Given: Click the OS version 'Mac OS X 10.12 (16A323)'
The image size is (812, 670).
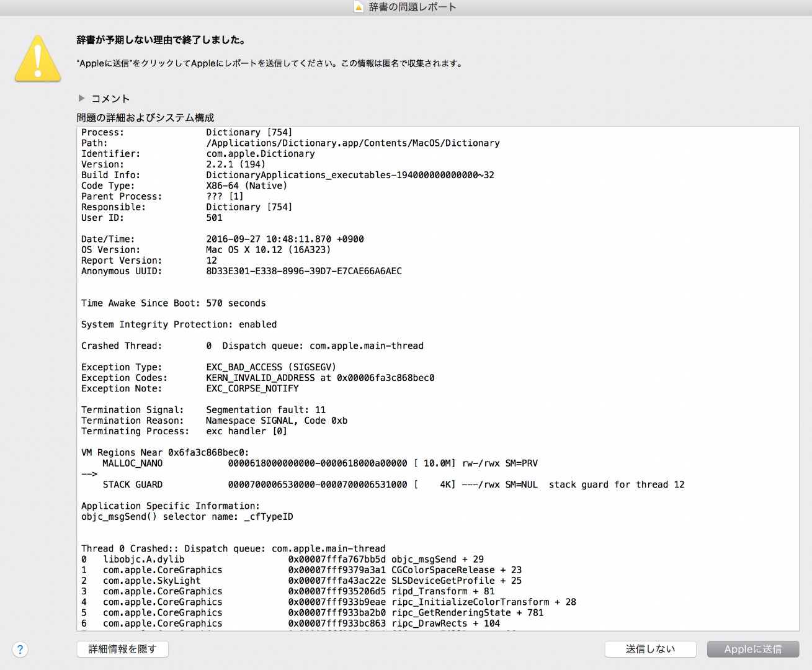Looking at the screenshot, I should click(269, 249).
